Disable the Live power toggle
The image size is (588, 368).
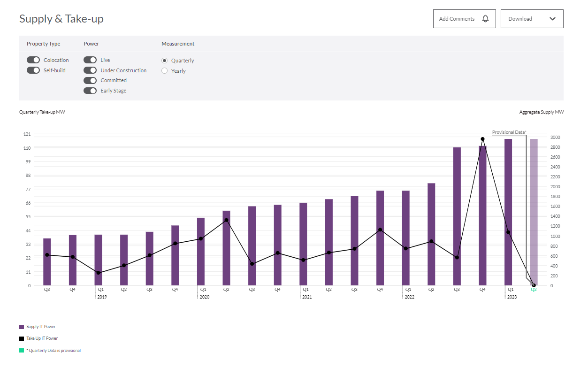coord(90,60)
